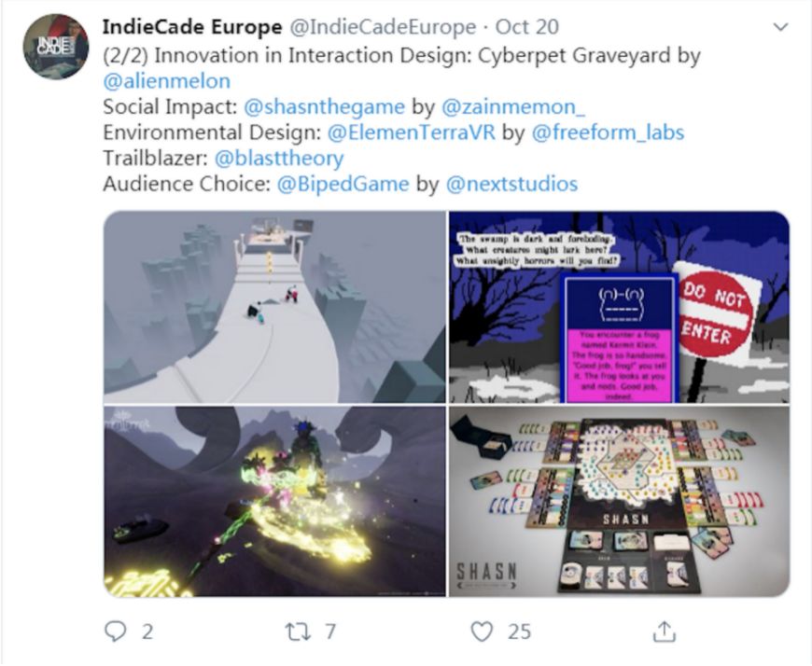Open the @BipedGame mention link
The image size is (812, 666).
pyautogui.click(x=343, y=184)
